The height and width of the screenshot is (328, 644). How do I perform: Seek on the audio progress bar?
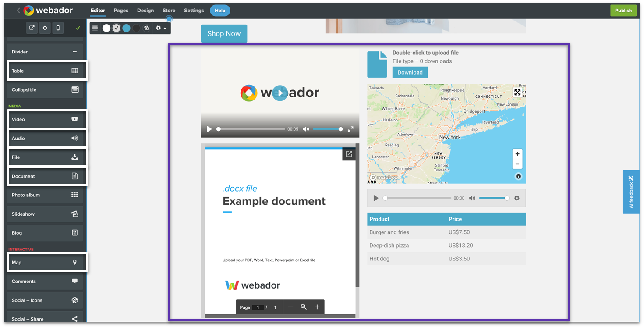418,198
